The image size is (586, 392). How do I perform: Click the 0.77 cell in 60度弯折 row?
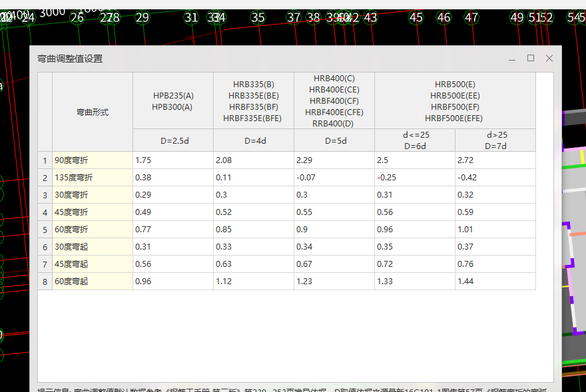tap(173, 230)
